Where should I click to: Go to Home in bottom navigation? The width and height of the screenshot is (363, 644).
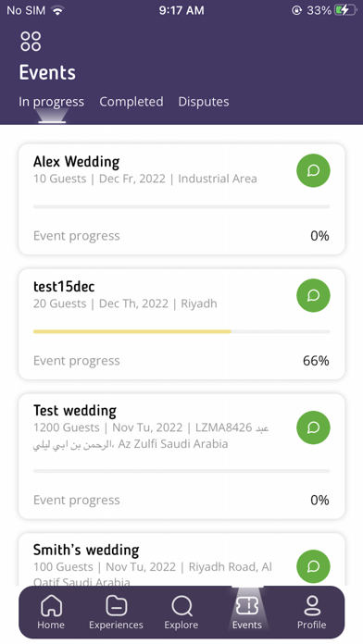pos(51,613)
